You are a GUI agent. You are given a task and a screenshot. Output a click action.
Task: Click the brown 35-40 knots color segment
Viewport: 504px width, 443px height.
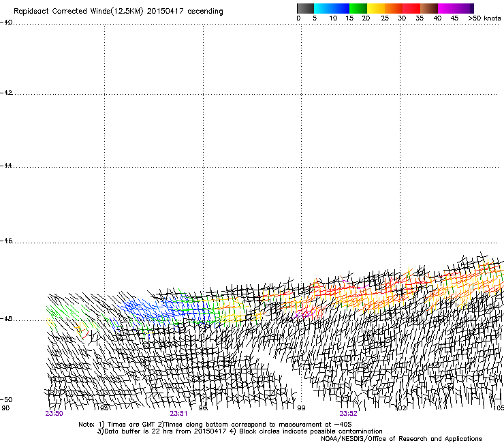click(429, 8)
